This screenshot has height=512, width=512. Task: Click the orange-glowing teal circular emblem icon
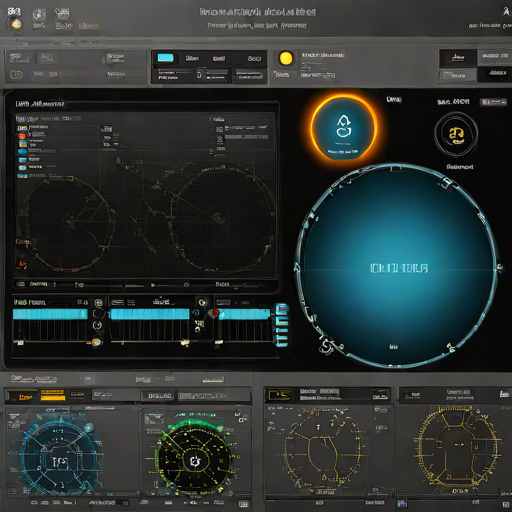click(x=343, y=128)
